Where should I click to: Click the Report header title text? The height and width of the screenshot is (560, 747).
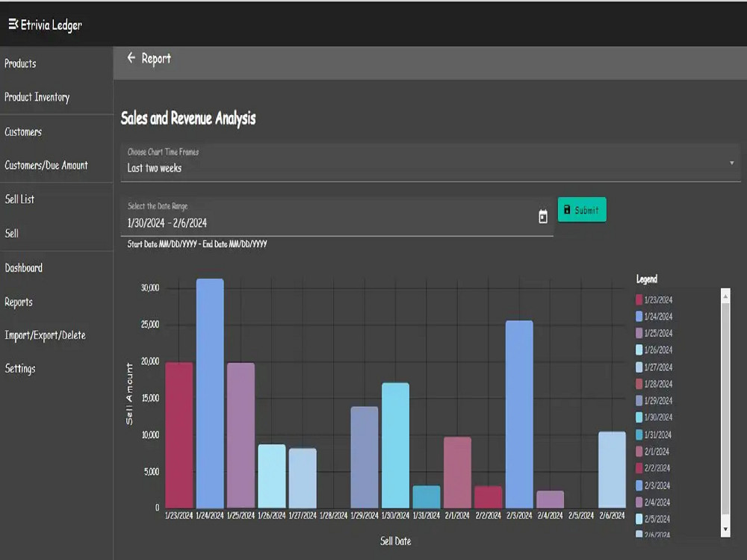(x=156, y=58)
